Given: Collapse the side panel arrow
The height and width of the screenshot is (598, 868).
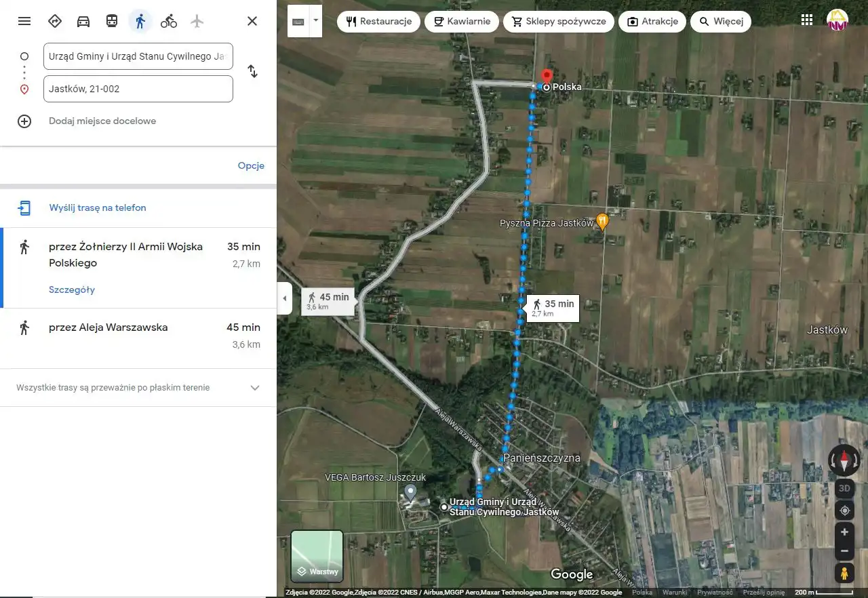Looking at the screenshot, I should 284,298.
